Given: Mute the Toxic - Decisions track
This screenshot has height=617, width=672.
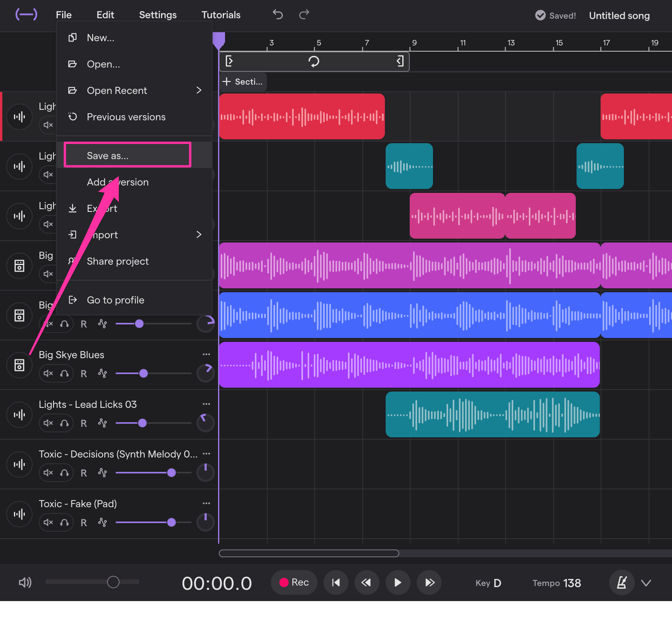Looking at the screenshot, I should coord(47,472).
